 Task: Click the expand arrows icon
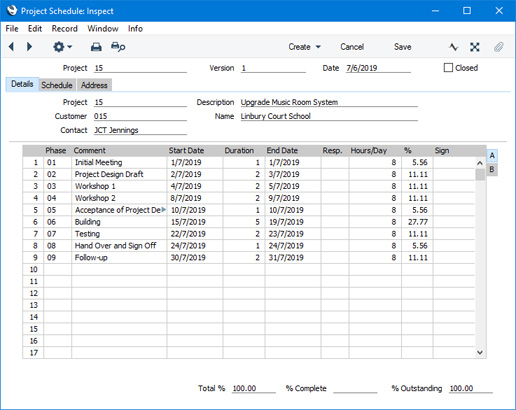[x=475, y=47]
